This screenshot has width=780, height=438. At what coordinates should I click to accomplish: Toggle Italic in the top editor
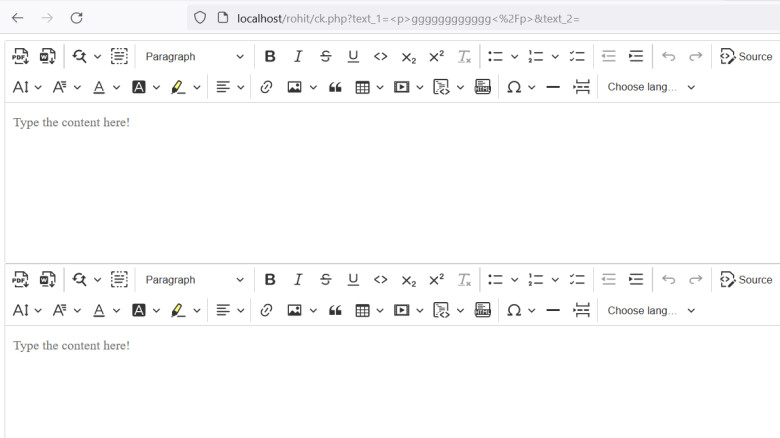tap(297, 56)
